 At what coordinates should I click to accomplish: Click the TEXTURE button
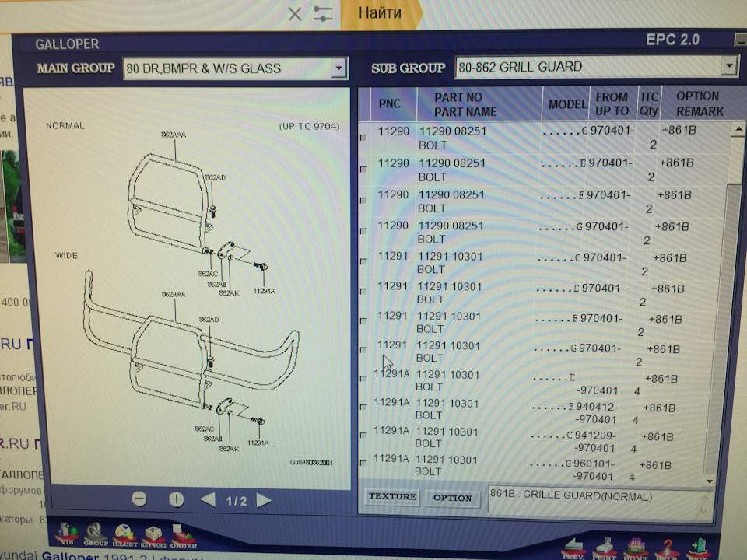point(392,497)
